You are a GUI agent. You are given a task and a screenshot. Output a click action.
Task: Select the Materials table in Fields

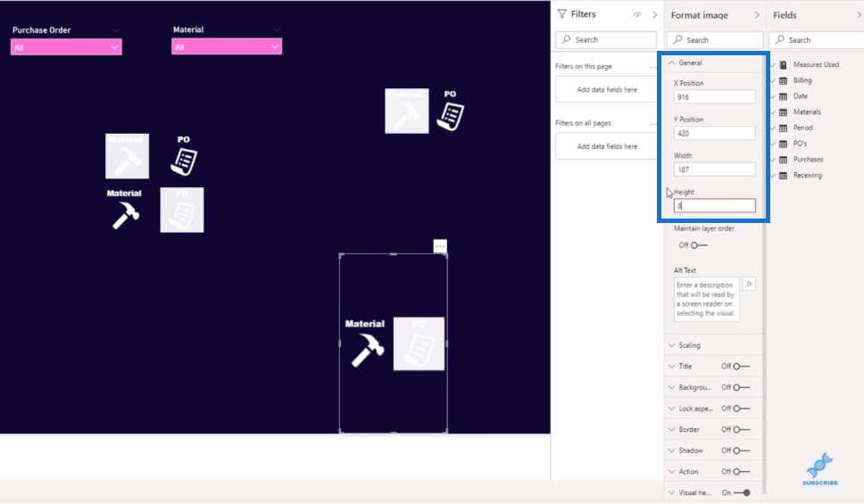coord(807,112)
